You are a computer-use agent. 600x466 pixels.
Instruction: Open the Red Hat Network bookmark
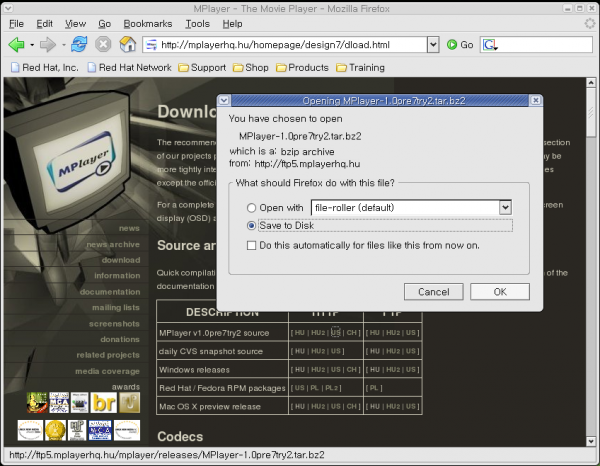point(129,68)
